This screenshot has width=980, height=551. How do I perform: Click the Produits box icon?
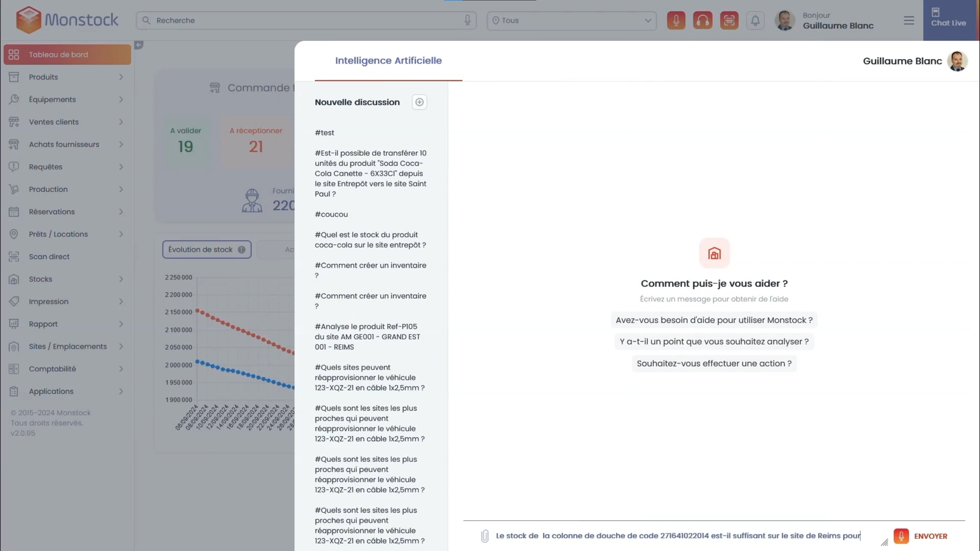(14, 77)
